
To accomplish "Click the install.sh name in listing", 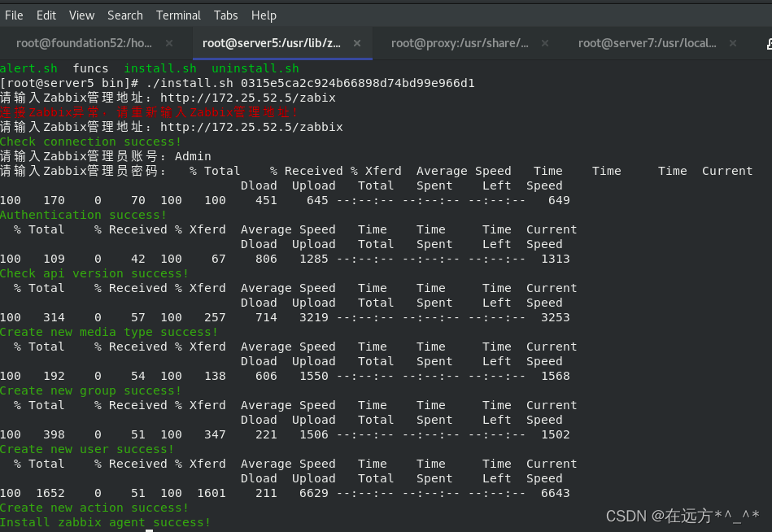I will [160, 68].
